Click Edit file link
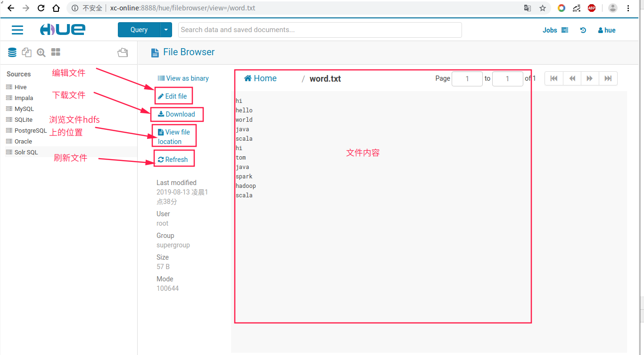 coord(173,96)
